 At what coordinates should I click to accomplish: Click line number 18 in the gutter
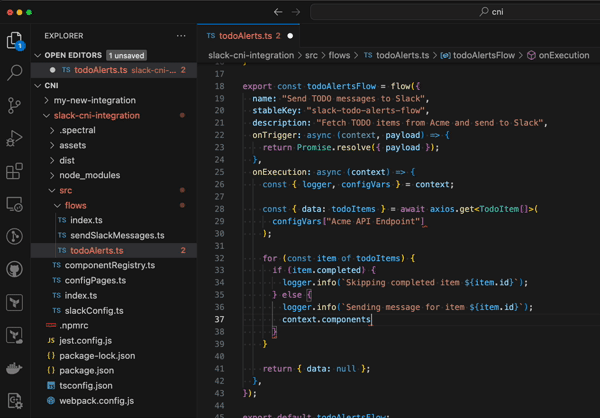220,86
